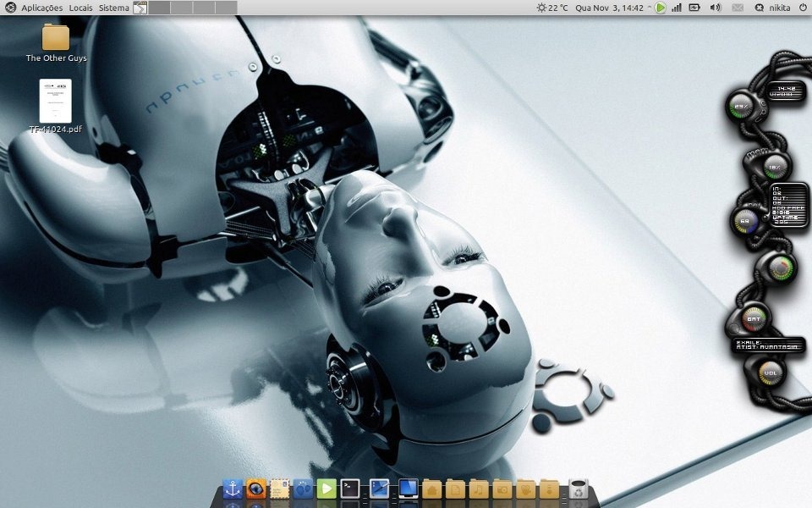
Task: Open the trash can in the dock
Action: [x=578, y=489]
